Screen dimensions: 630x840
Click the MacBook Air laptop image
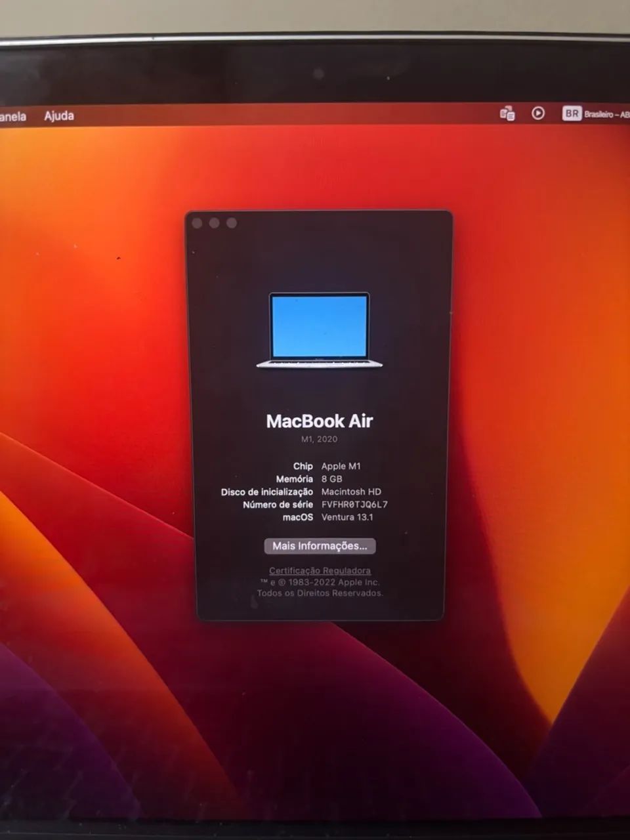click(320, 330)
